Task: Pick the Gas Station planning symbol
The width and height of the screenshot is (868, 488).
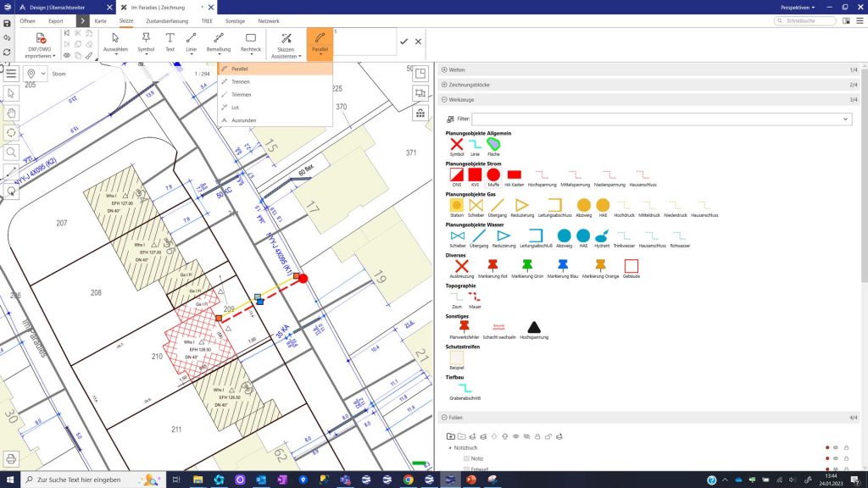Action: point(457,206)
